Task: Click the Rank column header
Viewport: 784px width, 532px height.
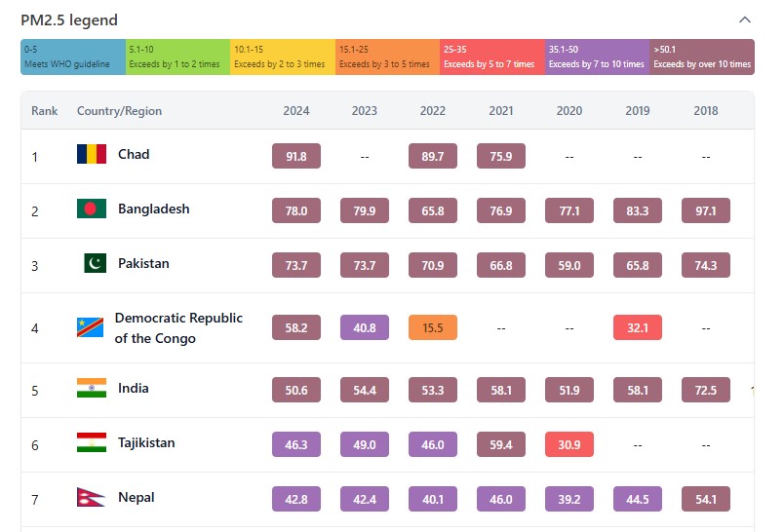Action: pyautogui.click(x=45, y=111)
